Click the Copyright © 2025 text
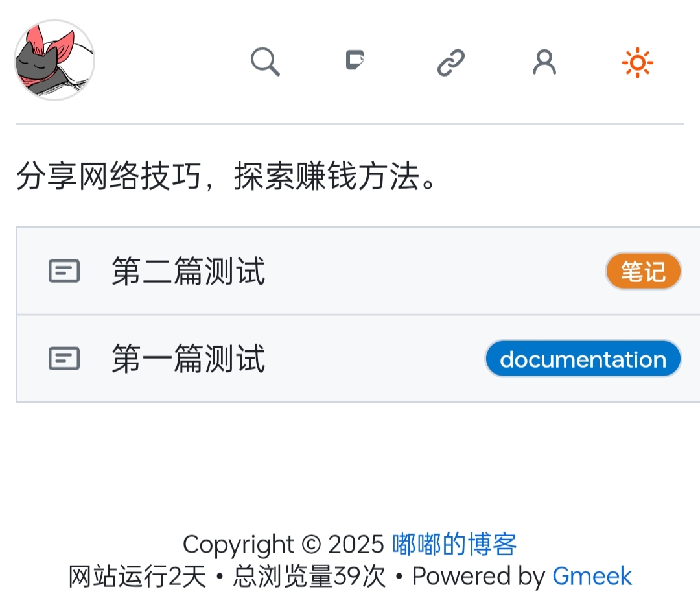This screenshot has height=609, width=700. [x=283, y=544]
